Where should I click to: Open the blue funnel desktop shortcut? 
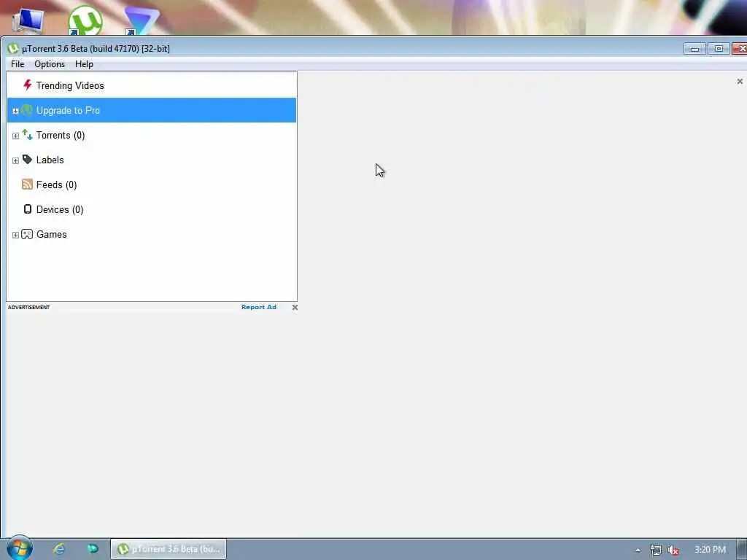[x=141, y=21]
